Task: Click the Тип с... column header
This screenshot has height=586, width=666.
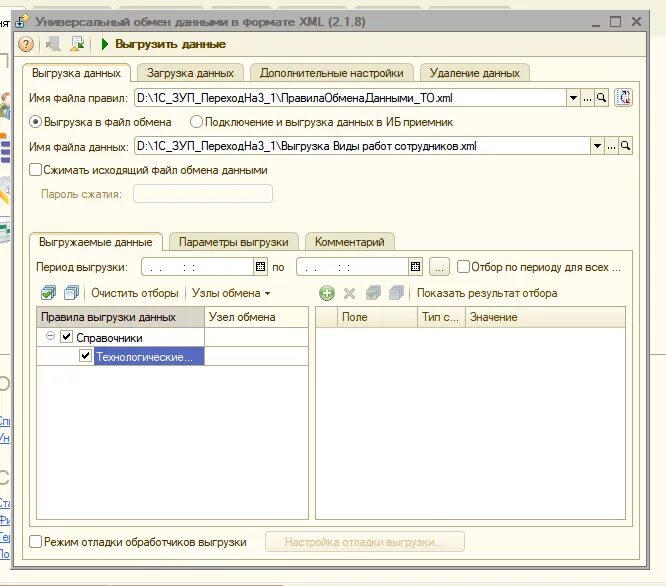Action: [x=442, y=317]
